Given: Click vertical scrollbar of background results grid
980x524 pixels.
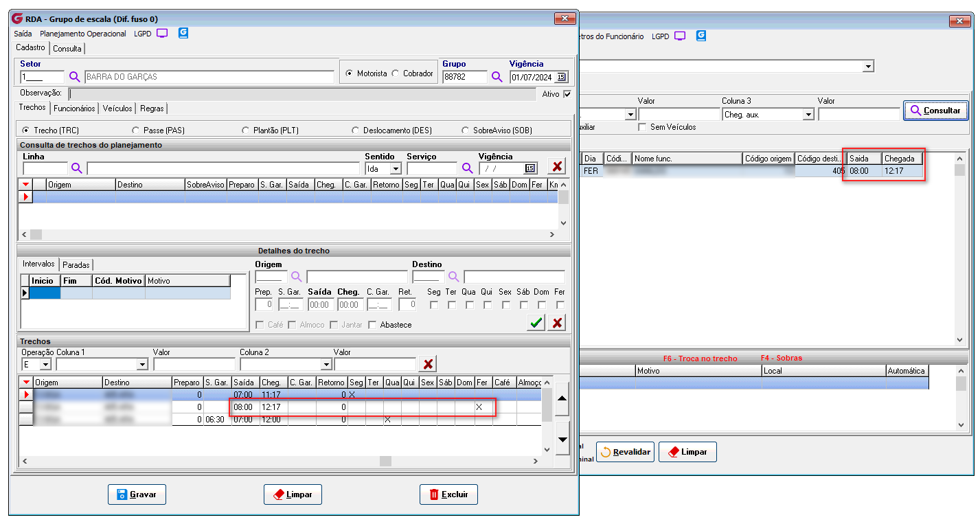Looking at the screenshot, I should click(x=960, y=249).
